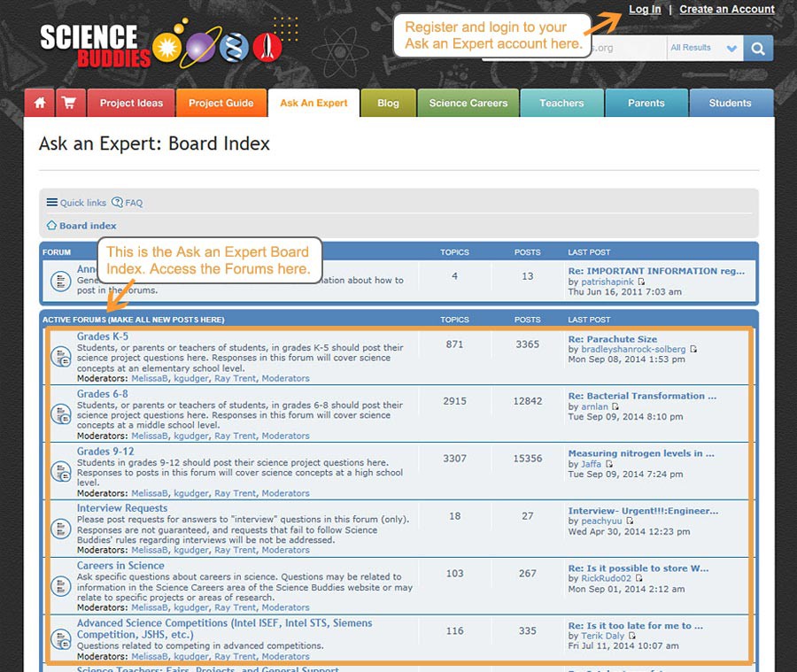The width and height of the screenshot is (797, 672).
Task: Open the Careers in Science forum link
Action: point(120,566)
